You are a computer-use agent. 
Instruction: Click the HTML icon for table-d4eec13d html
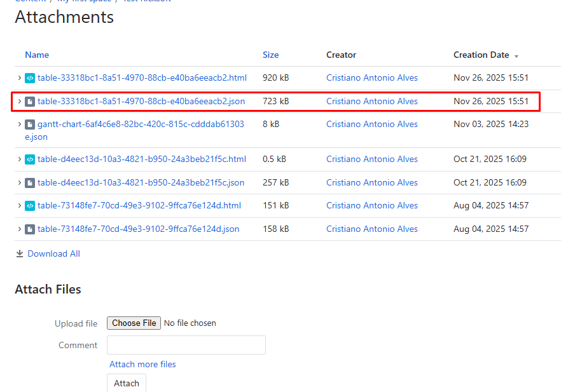click(30, 159)
